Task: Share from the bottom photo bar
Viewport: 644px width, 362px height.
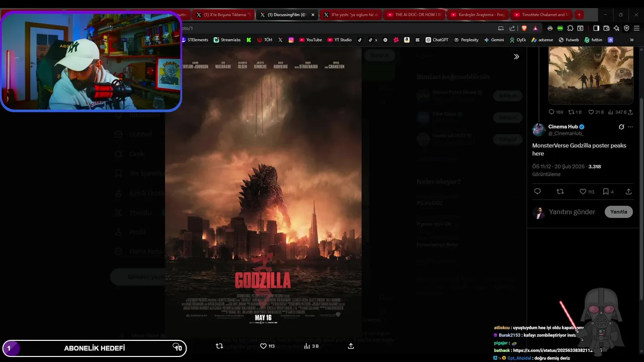Action: pyautogui.click(x=351, y=346)
